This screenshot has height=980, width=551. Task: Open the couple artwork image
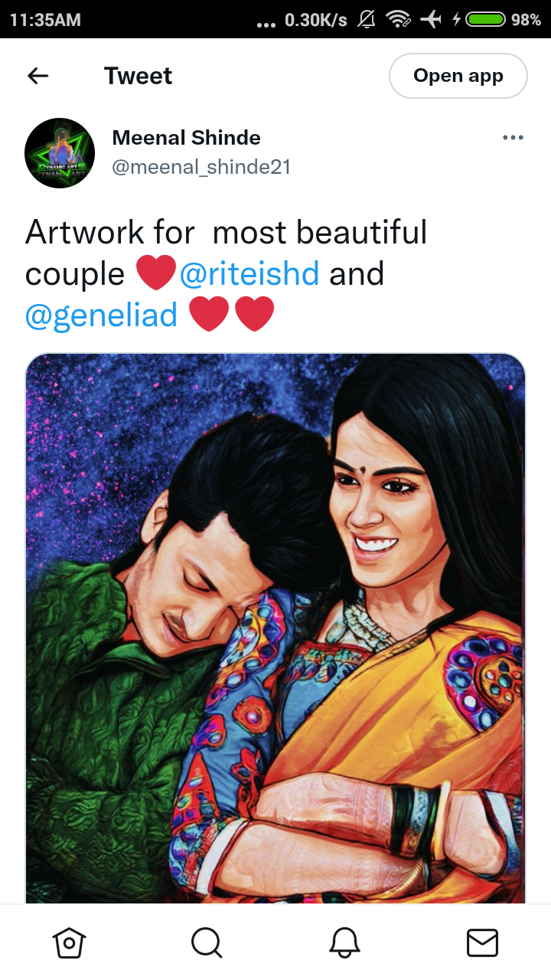pyautogui.click(x=275, y=629)
